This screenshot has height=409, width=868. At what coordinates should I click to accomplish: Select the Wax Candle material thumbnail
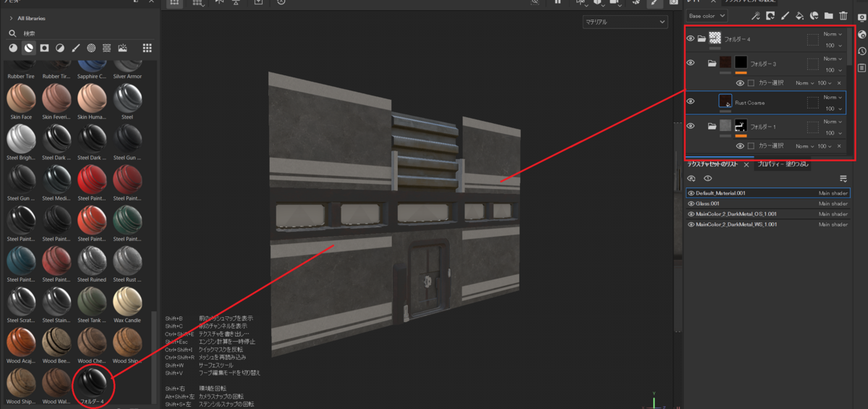tap(127, 300)
